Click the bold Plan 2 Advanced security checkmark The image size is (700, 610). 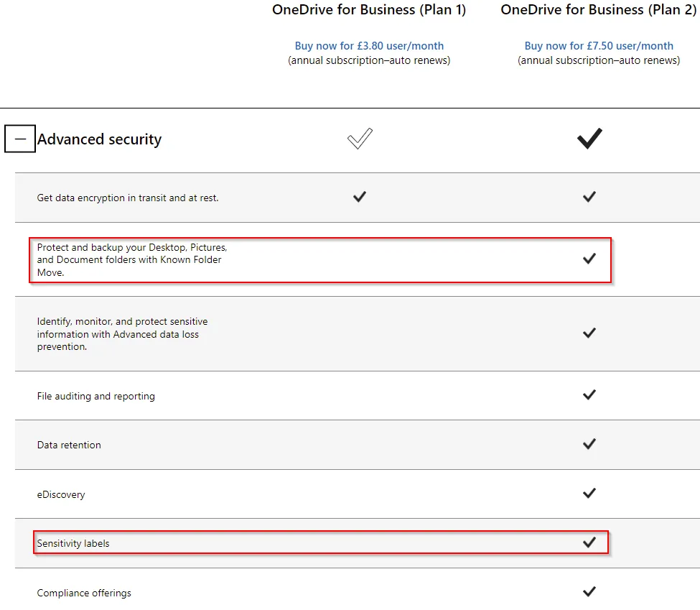tap(589, 139)
